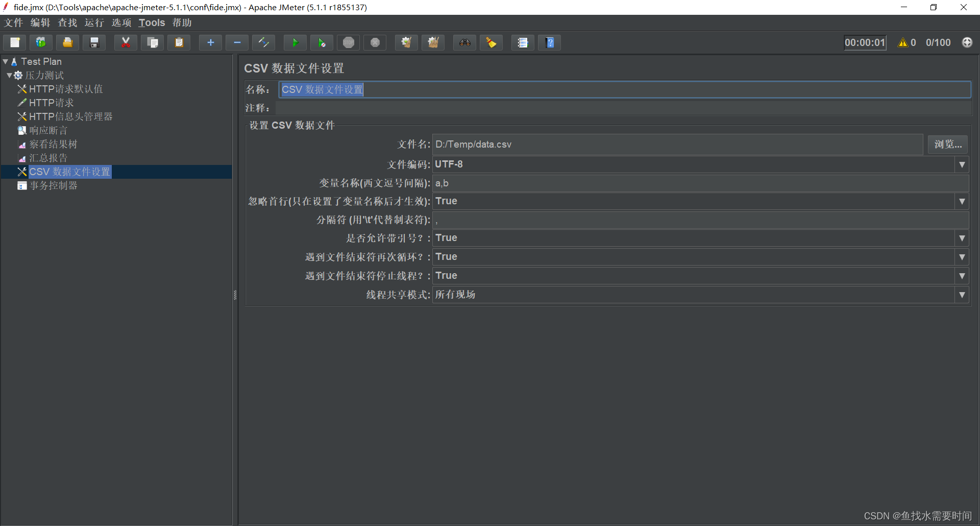This screenshot has height=526, width=980.
Task: Open the 是否允许带引号 dropdown
Action: 962,238
